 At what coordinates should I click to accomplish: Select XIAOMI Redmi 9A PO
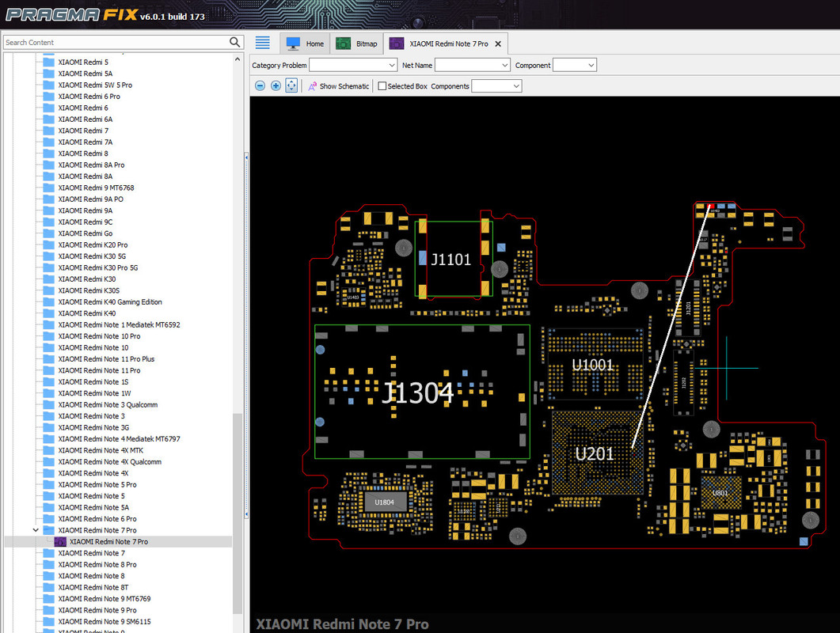pos(90,199)
